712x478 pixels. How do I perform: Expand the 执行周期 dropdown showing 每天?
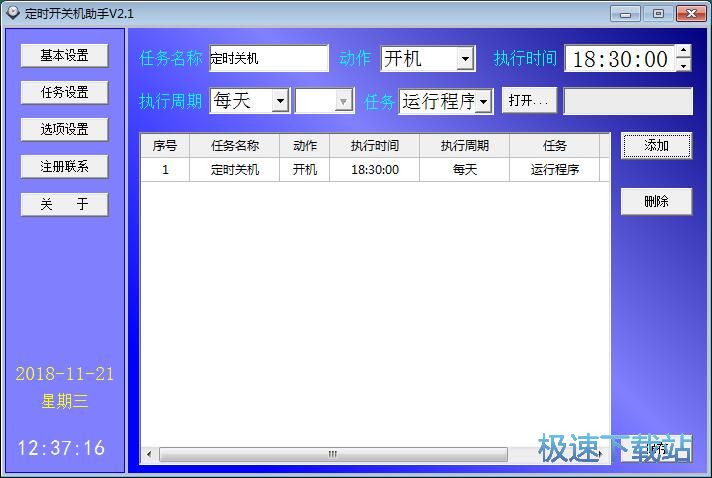click(280, 101)
